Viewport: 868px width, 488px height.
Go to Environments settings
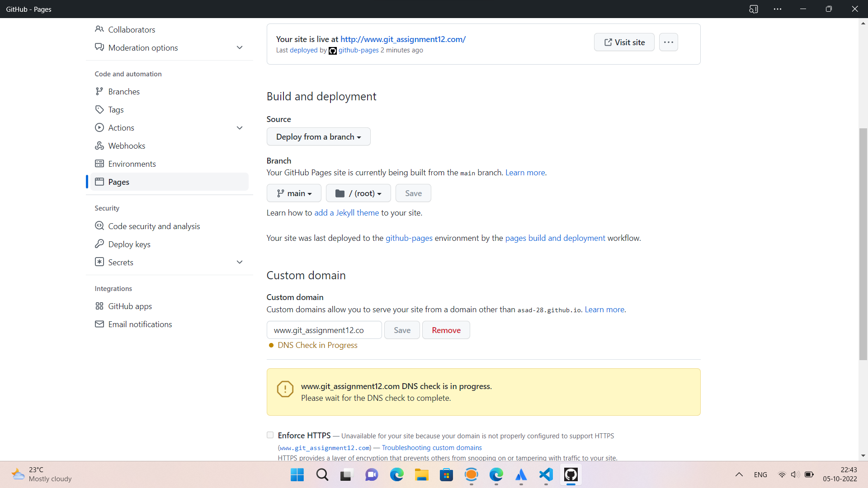(132, 164)
